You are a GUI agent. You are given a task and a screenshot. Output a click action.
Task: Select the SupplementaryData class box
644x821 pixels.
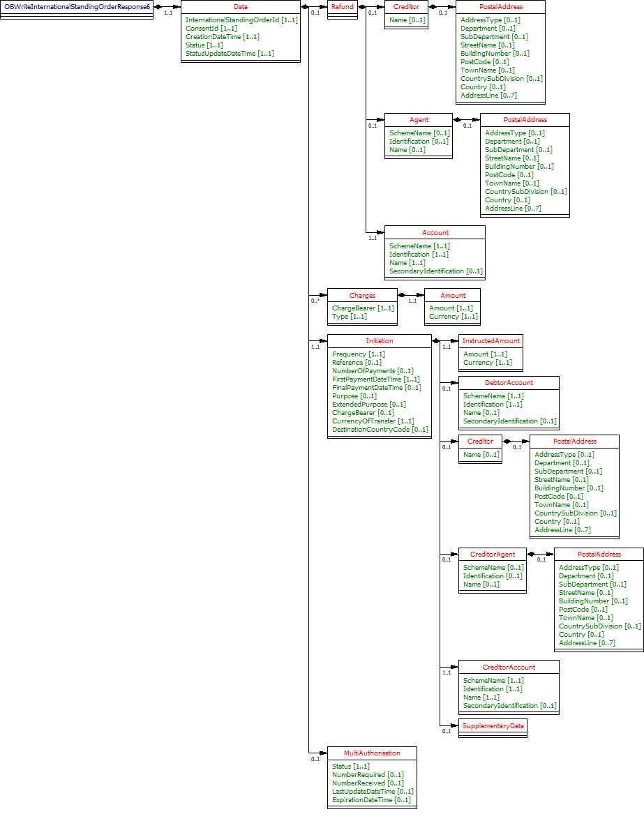click(493, 725)
